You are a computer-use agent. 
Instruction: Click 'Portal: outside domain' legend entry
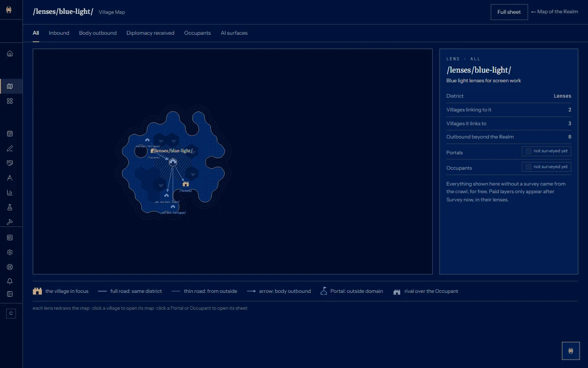click(351, 291)
